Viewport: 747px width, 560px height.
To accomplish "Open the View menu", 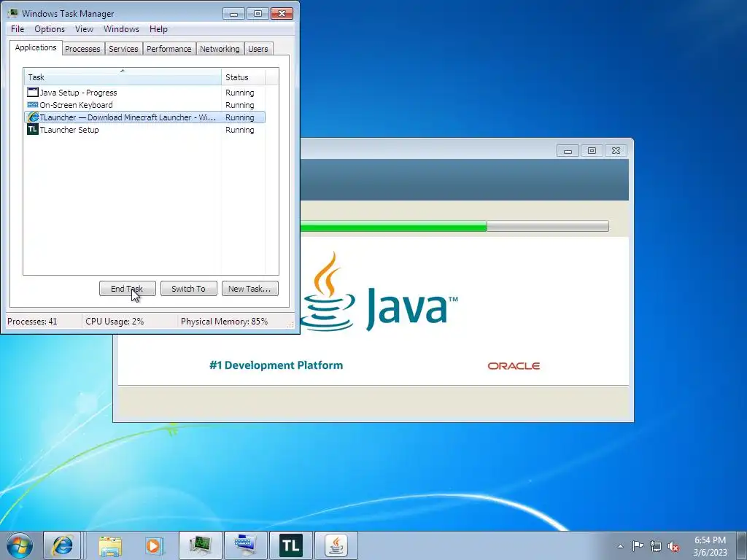I will pos(85,29).
